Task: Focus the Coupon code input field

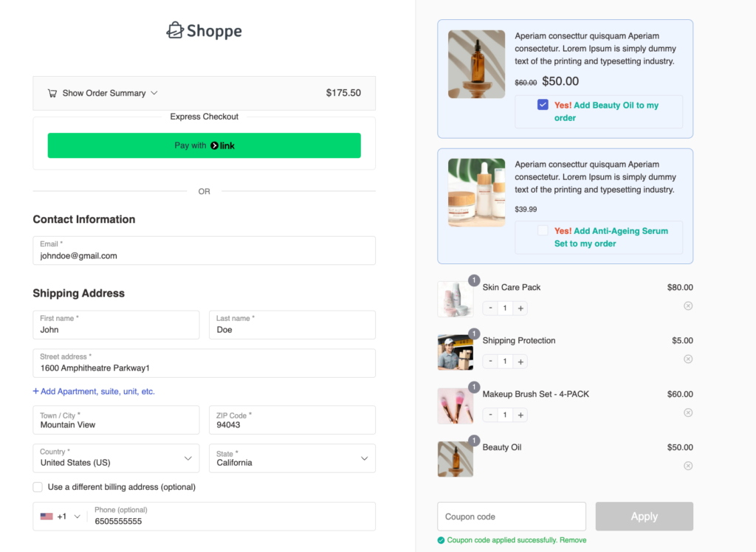Action: click(512, 517)
